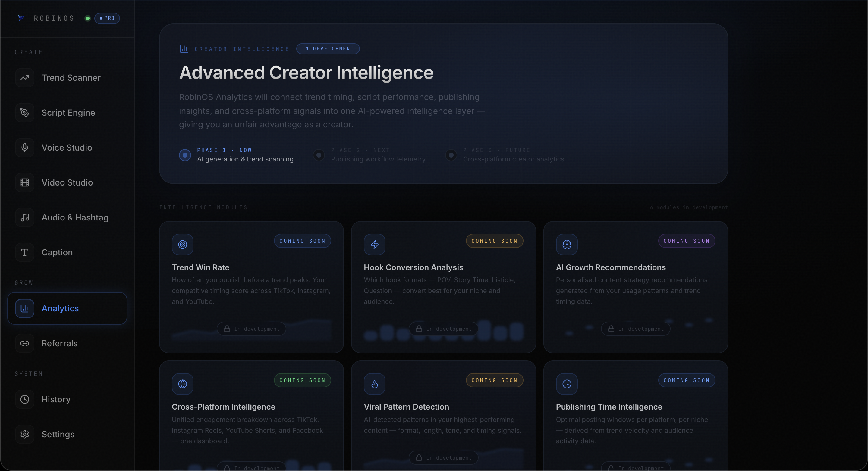Switch to the Video Studio label
The image size is (868, 471).
(x=67, y=182)
